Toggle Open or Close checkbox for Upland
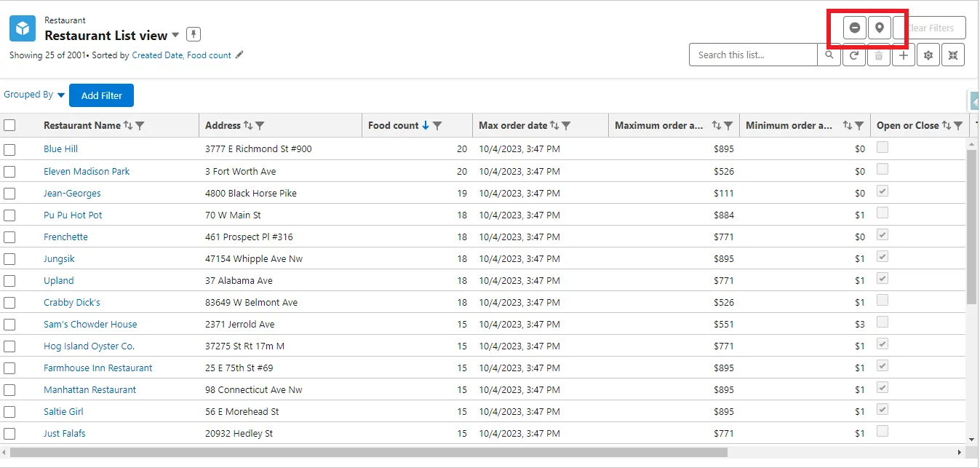Viewport: 980px width, 468px height. coord(883,278)
